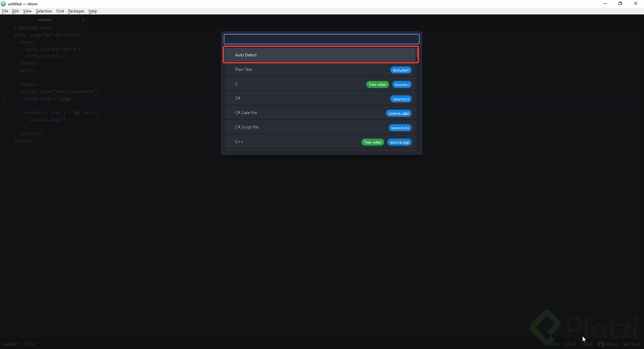Click line number 11 in the gutter
This screenshot has height=349, width=644.
(5, 98)
